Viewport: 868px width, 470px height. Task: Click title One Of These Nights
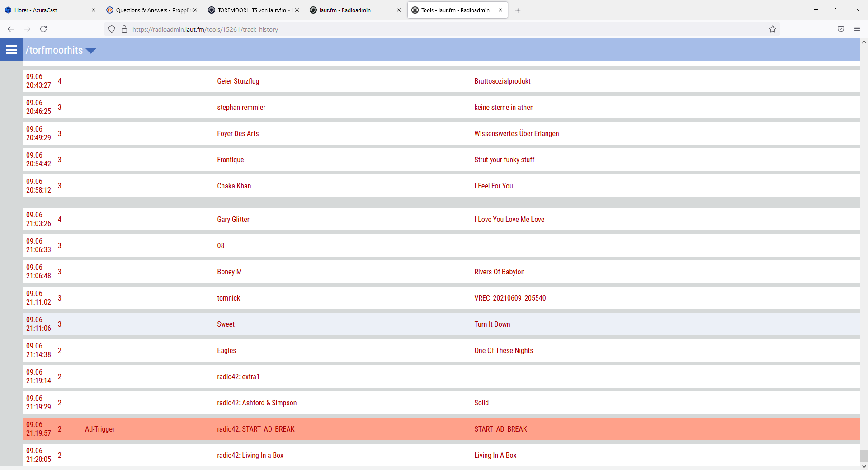(504, 351)
